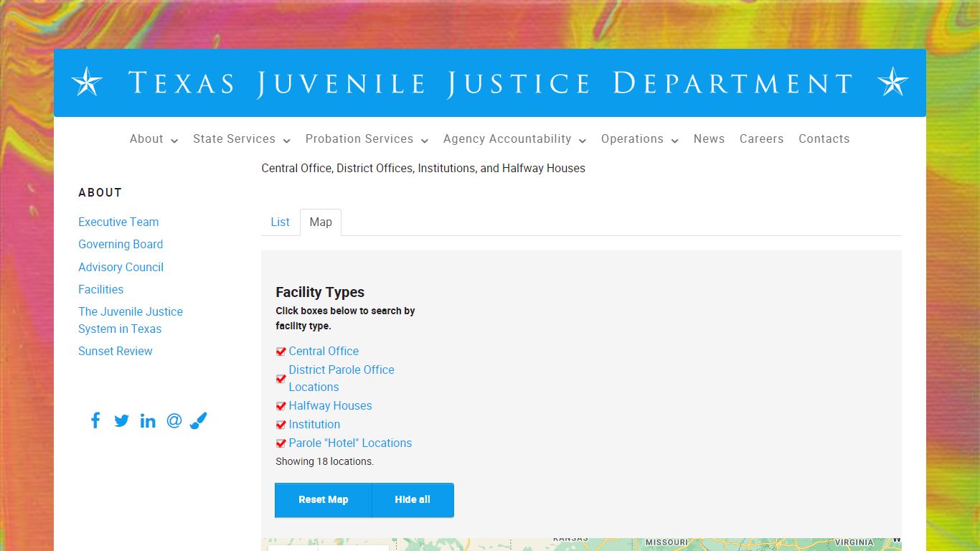Open the State Services menu label
980x551 pixels.
[234, 139]
